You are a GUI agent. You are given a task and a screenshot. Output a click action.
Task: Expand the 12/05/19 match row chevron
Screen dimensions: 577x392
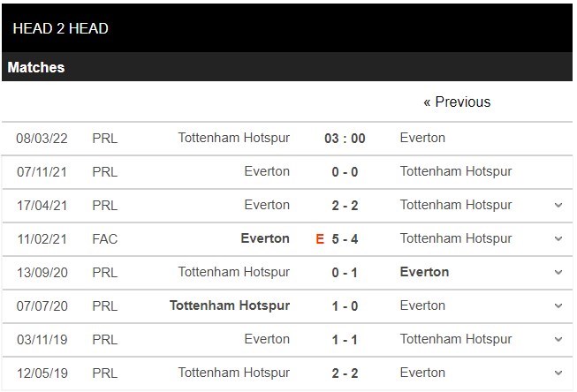tap(558, 373)
